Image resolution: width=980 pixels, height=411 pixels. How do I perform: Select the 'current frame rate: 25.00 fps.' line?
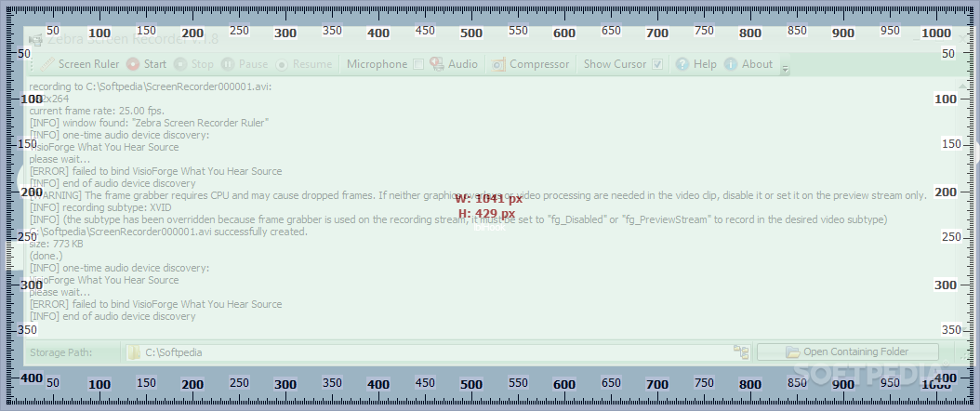tap(97, 111)
